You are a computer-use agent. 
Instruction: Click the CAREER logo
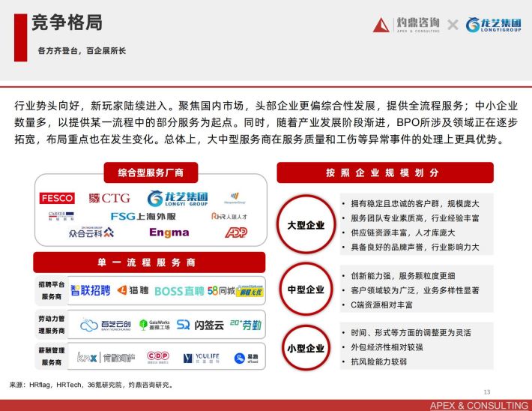61,216
